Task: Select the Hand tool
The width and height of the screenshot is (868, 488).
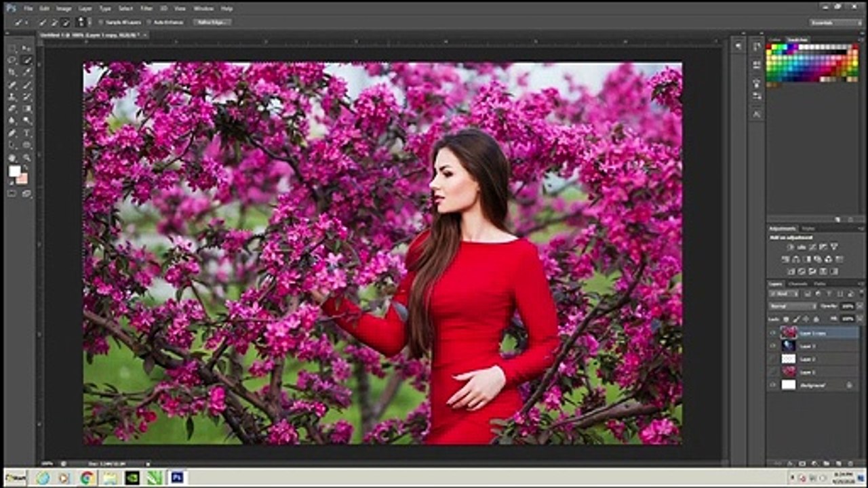Action: (12, 157)
